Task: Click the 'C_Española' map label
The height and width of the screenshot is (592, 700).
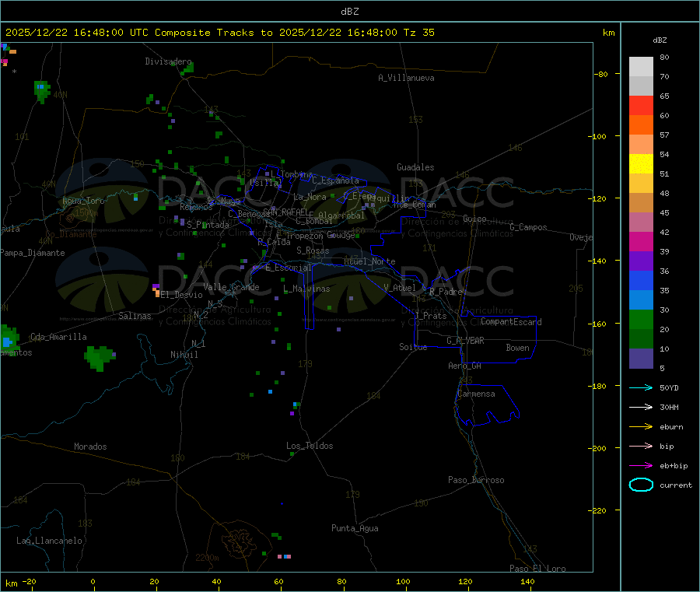Action: pyautogui.click(x=335, y=180)
